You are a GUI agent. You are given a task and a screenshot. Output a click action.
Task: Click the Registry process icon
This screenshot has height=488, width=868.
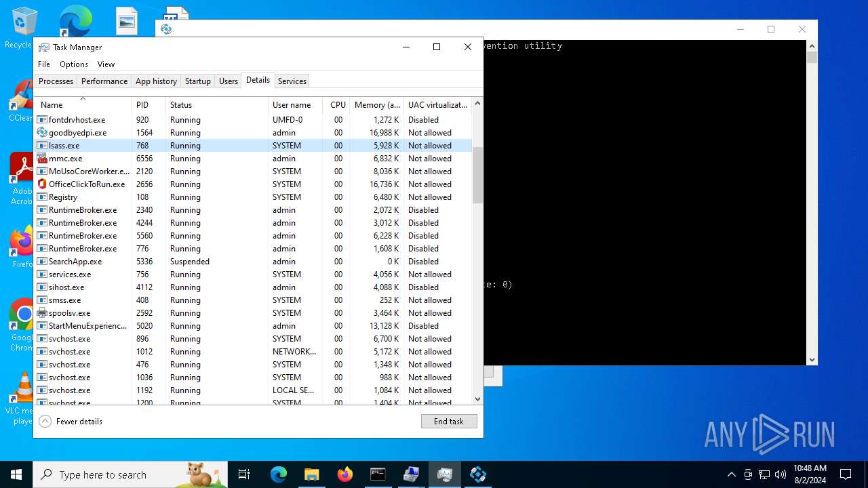point(42,197)
